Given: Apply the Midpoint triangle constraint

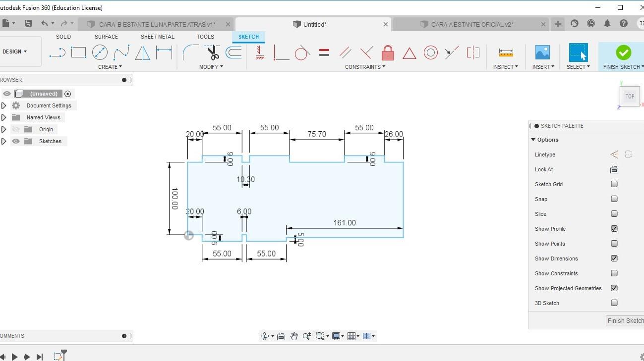Looking at the screenshot, I should [409, 53].
